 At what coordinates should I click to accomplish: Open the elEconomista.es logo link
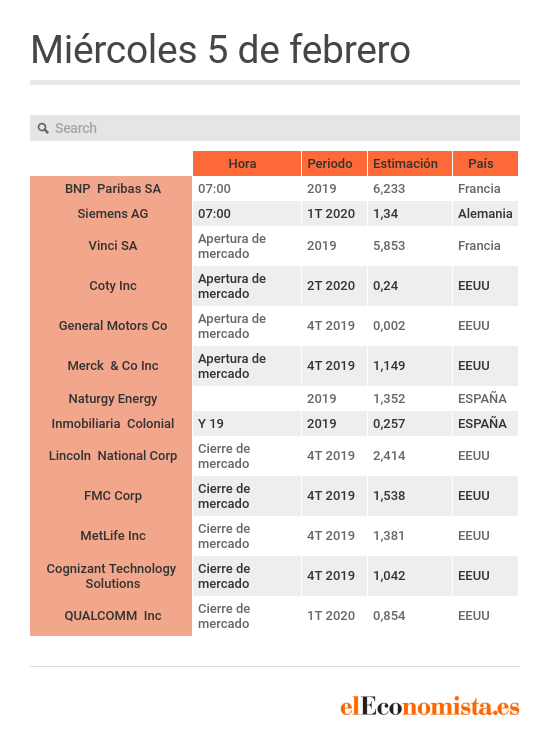(430, 706)
